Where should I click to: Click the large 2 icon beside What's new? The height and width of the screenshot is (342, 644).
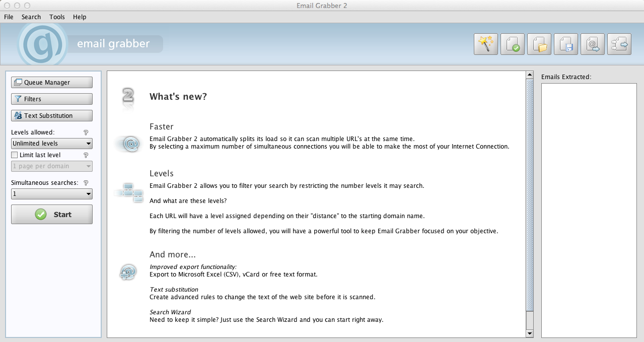[128, 97]
